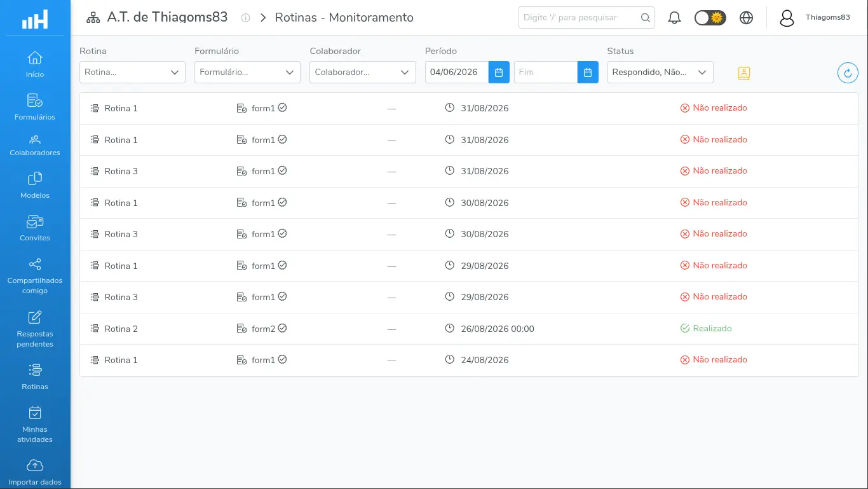Click the app logo in the sidebar
This screenshot has height=489, width=868.
click(35, 19)
